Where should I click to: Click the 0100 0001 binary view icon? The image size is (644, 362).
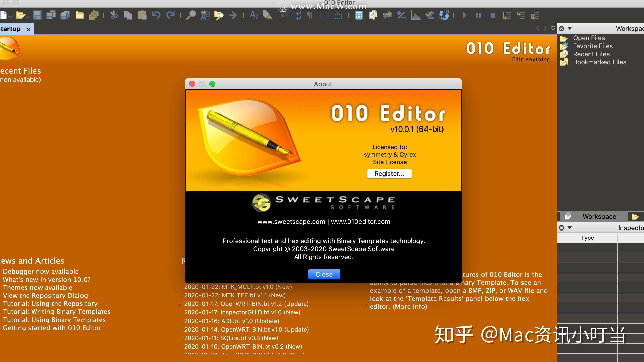coord(338,15)
